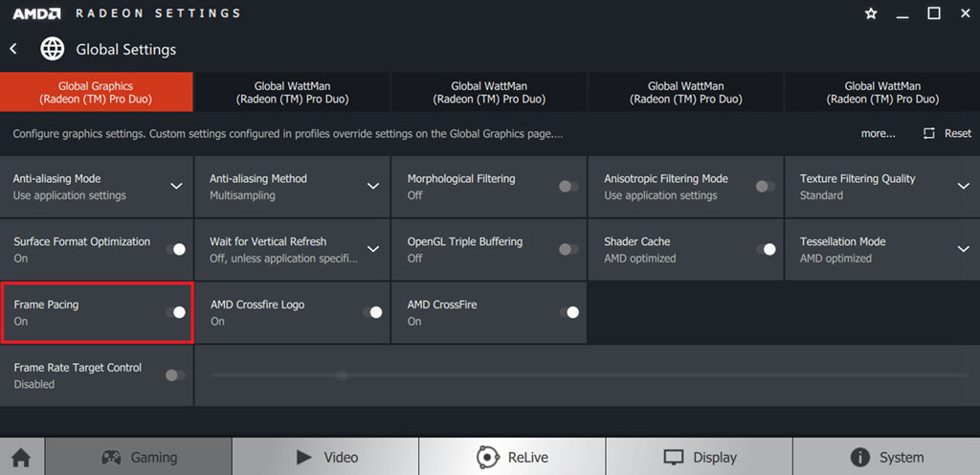Open the Display monitor section
The height and width of the screenshot is (475, 980).
click(x=699, y=458)
